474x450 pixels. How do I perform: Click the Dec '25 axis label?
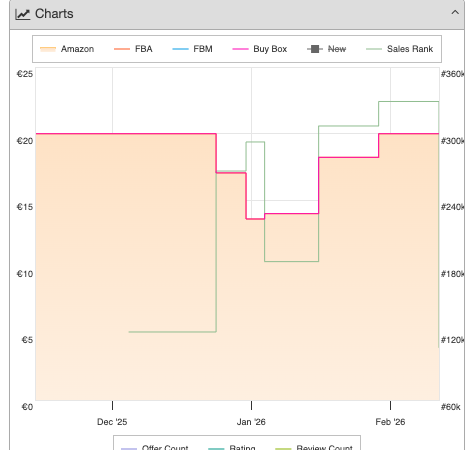[112, 422]
